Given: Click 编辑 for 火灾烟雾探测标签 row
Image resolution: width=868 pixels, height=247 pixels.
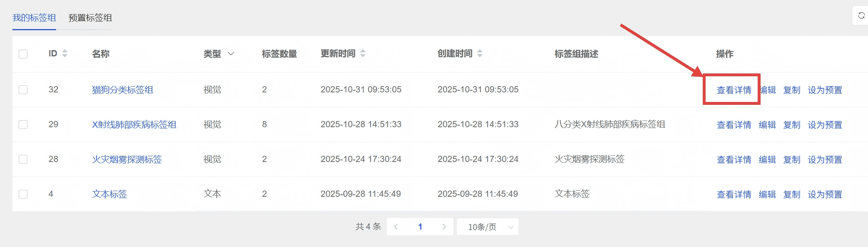Looking at the screenshot, I should [x=767, y=160].
